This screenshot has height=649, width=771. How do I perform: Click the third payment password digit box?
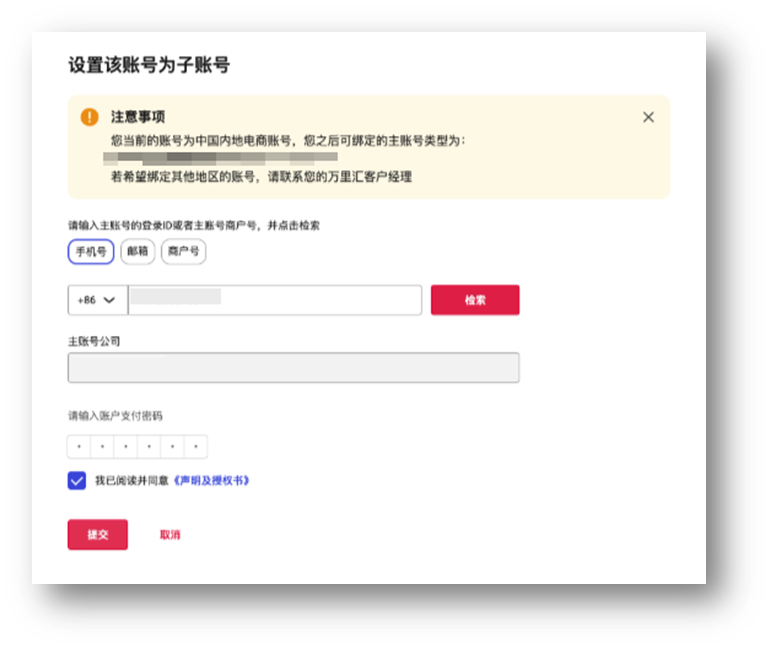click(126, 447)
